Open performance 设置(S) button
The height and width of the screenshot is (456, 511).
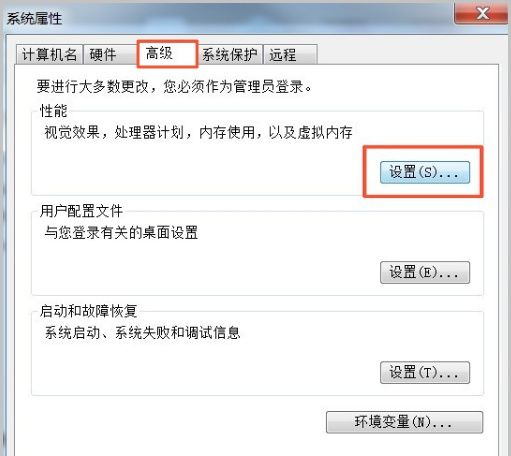(x=425, y=172)
